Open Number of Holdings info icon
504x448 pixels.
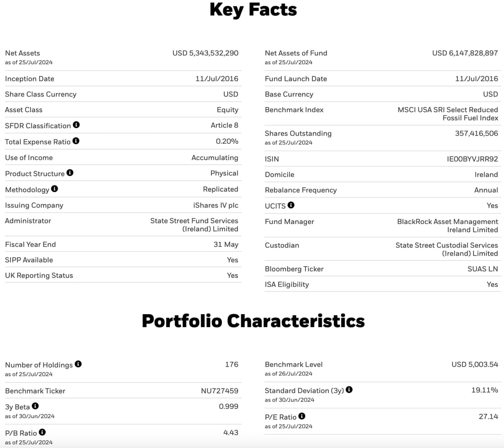pos(78,364)
